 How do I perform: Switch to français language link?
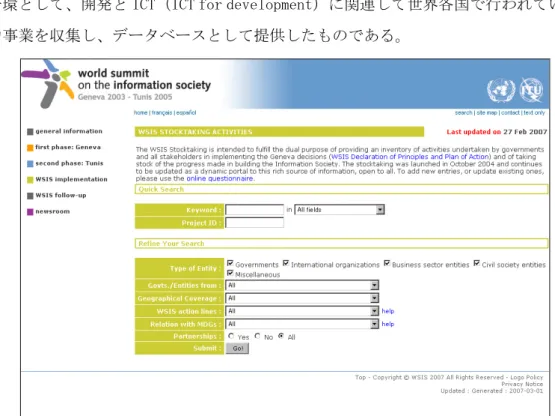point(162,113)
